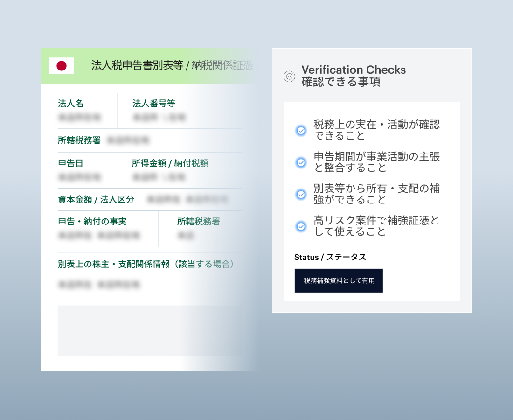The image size is (513, 420).
Task: Click the empty gray box in document
Action: coord(149,330)
